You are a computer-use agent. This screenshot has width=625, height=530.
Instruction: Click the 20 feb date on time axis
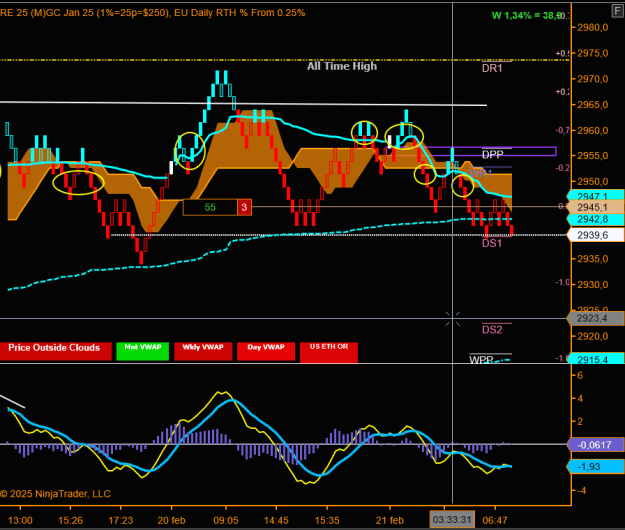point(171,520)
